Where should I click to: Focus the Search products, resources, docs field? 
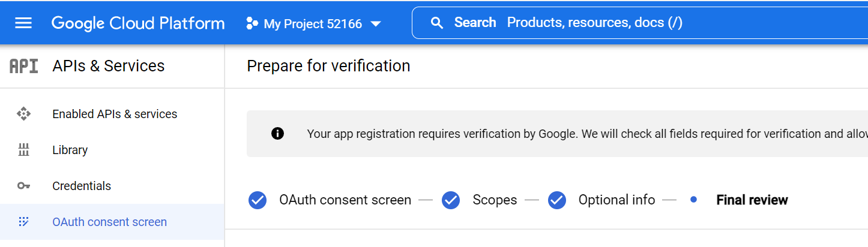point(640,23)
